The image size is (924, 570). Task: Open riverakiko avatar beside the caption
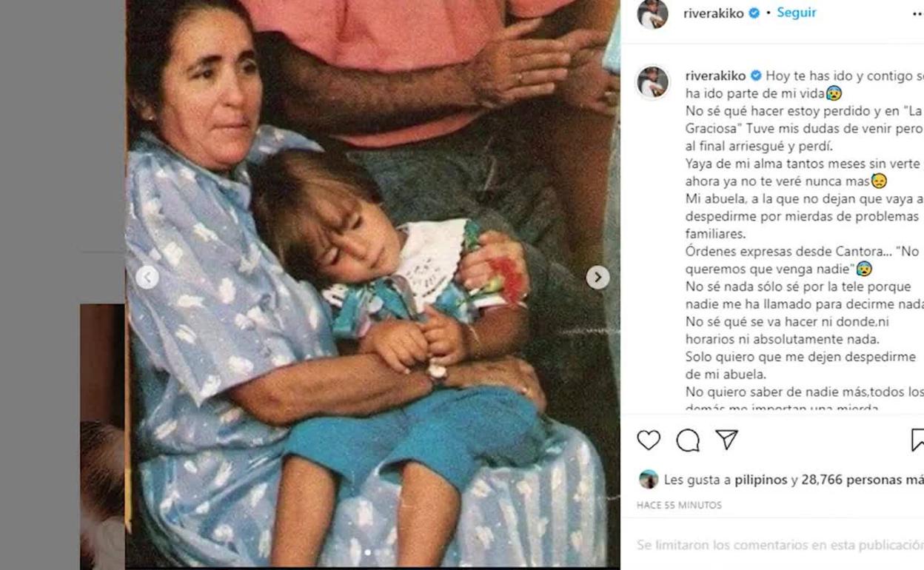coord(653,81)
